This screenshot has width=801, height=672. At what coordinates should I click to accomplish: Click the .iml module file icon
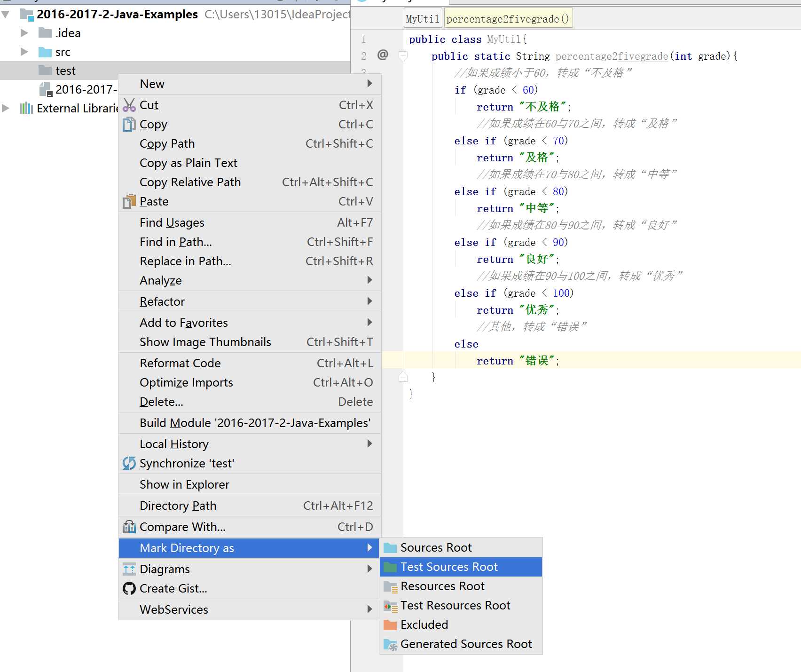(46, 89)
